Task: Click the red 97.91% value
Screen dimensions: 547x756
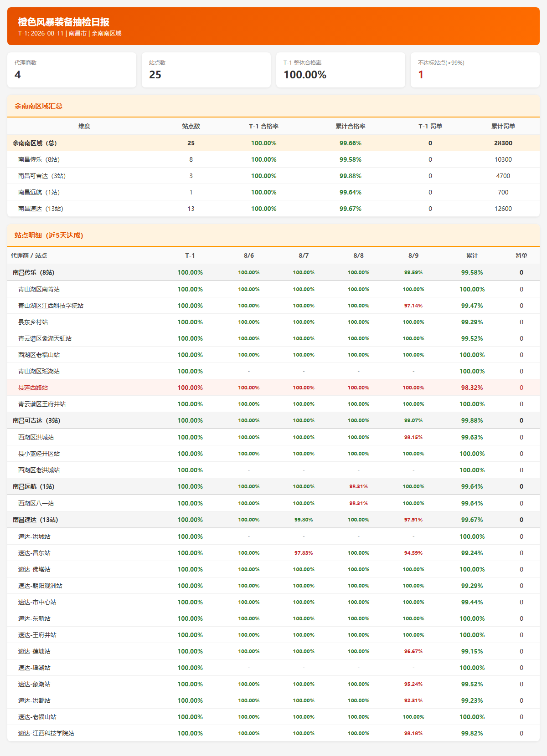Action: pos(413,520)
